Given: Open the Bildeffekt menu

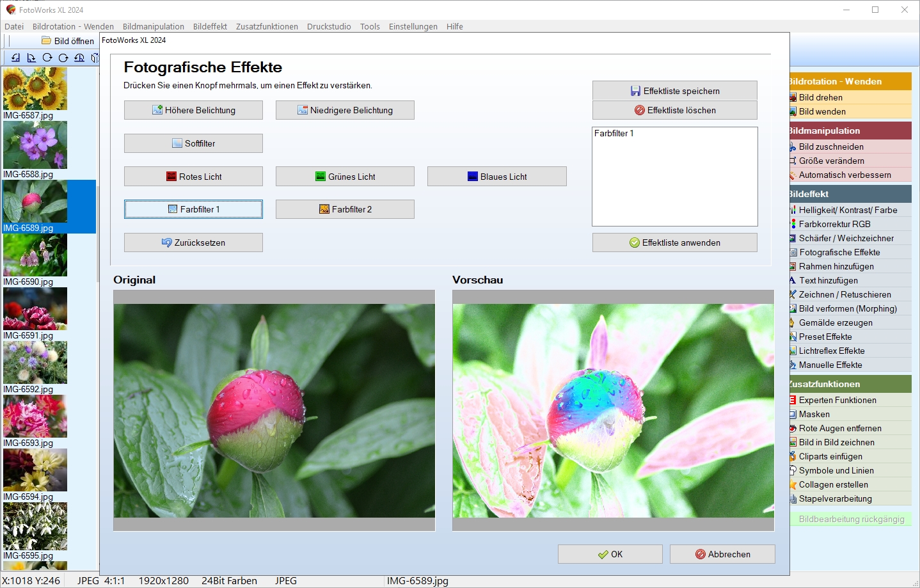Looking at the screenshot, I should pyautogui.click(x=210, y=26).
